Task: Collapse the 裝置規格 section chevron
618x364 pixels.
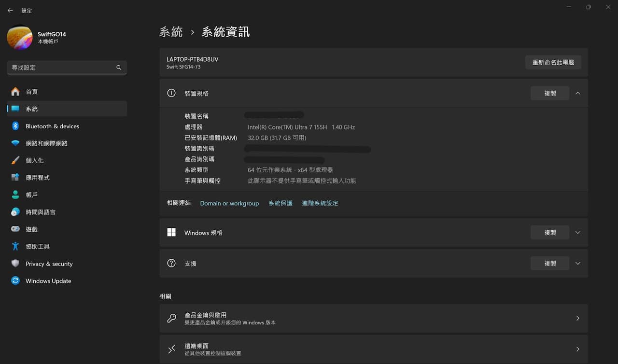Action: (x=578, y=93)
